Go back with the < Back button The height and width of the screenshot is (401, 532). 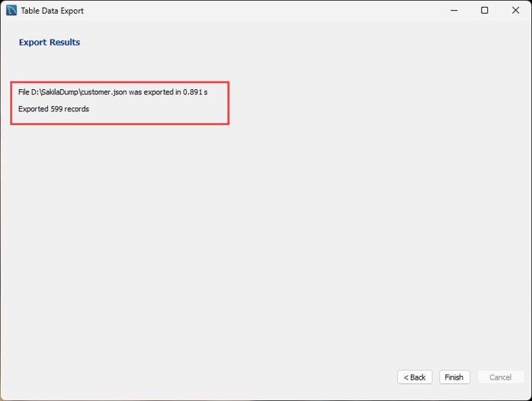point(415,377)
